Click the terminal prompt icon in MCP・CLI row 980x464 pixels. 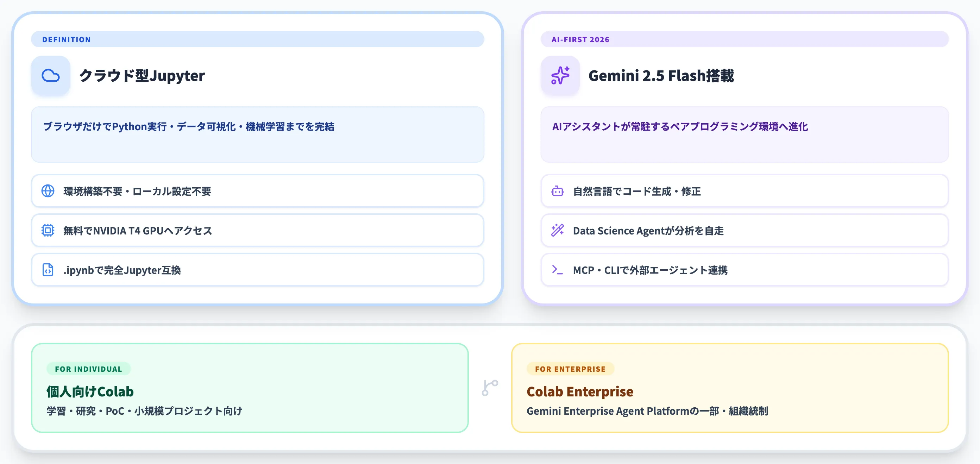pyautogui.click(x=558, y=270)
